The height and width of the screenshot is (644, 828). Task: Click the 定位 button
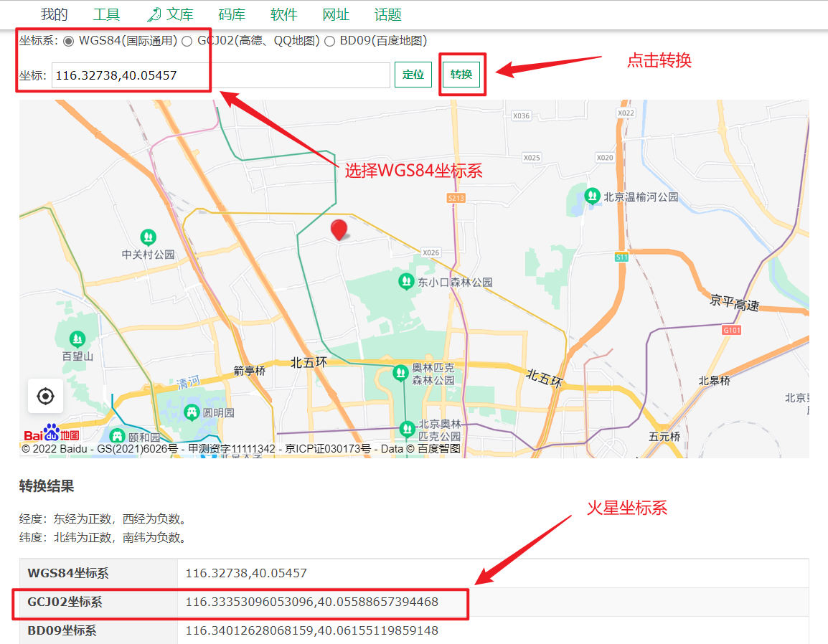(413, 75)
